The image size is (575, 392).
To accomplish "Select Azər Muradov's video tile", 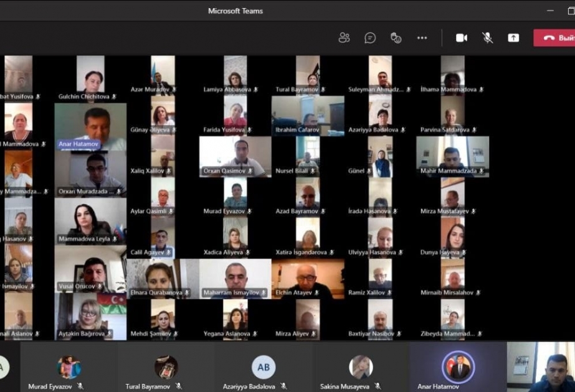I will 163,75.
